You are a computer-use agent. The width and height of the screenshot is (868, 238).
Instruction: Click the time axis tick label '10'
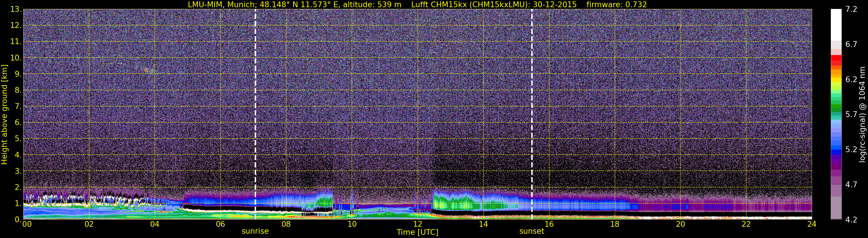click(352, 224)
